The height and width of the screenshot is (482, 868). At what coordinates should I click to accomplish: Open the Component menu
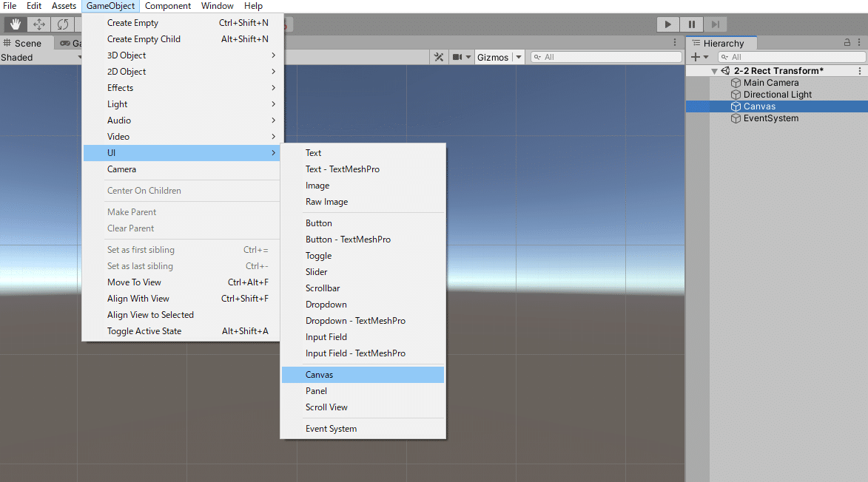click(168, 6)
